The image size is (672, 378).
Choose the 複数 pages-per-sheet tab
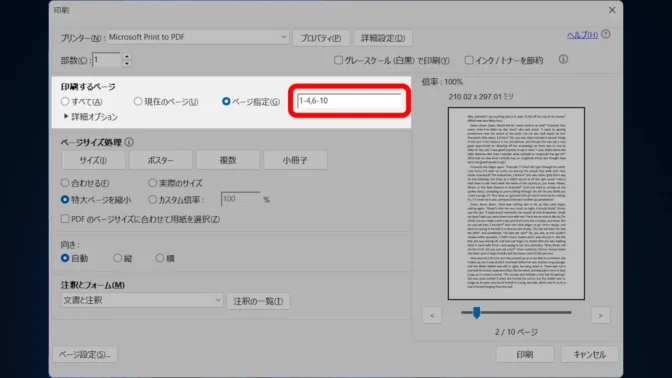point(228,160)
